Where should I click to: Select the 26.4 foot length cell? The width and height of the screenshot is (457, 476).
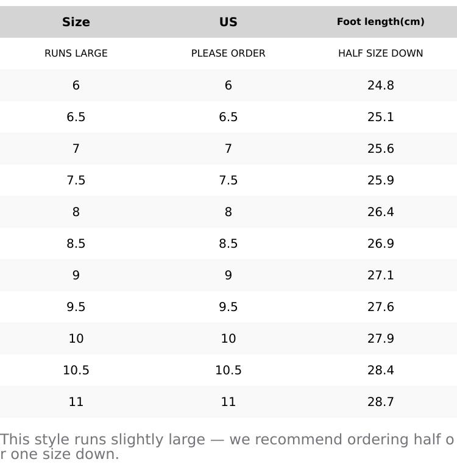tap(381, 212)
